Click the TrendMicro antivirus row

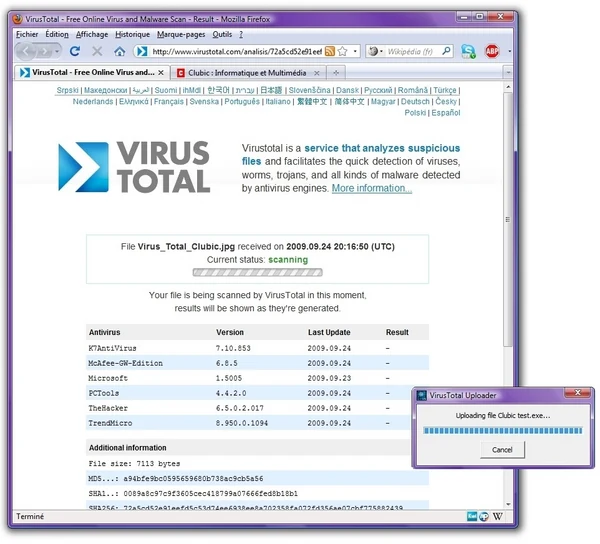click(249, 423)
